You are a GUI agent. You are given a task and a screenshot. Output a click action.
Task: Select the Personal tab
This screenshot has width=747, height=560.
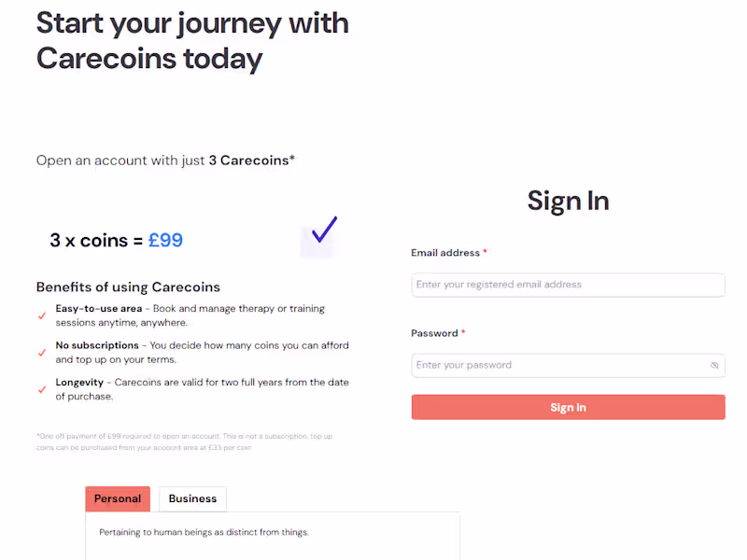[118, 498]
